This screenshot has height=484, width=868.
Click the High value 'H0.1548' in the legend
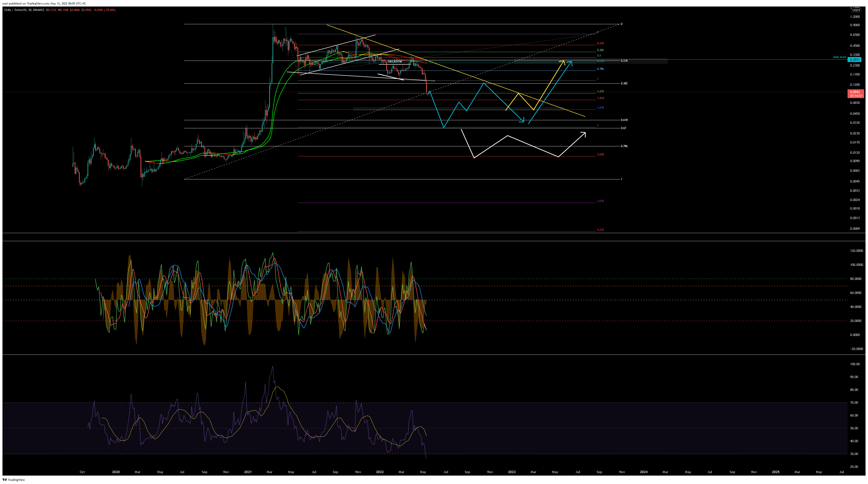[63, 10]
